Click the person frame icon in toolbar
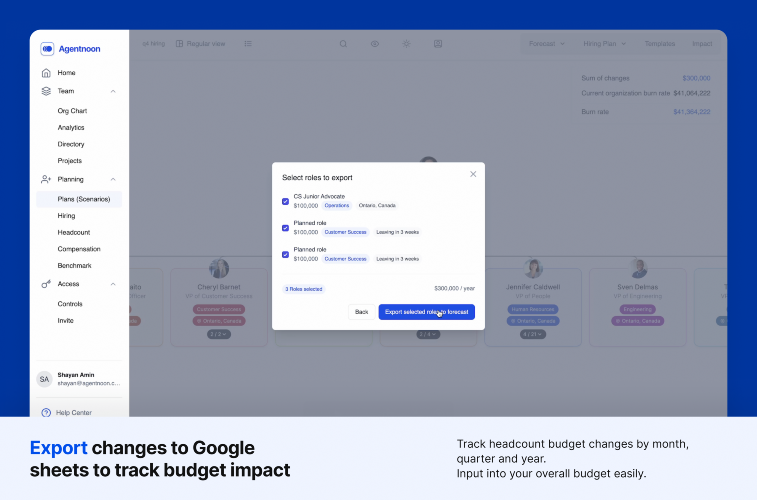This screenshot has height=500, width=757. tap(438, 44)
